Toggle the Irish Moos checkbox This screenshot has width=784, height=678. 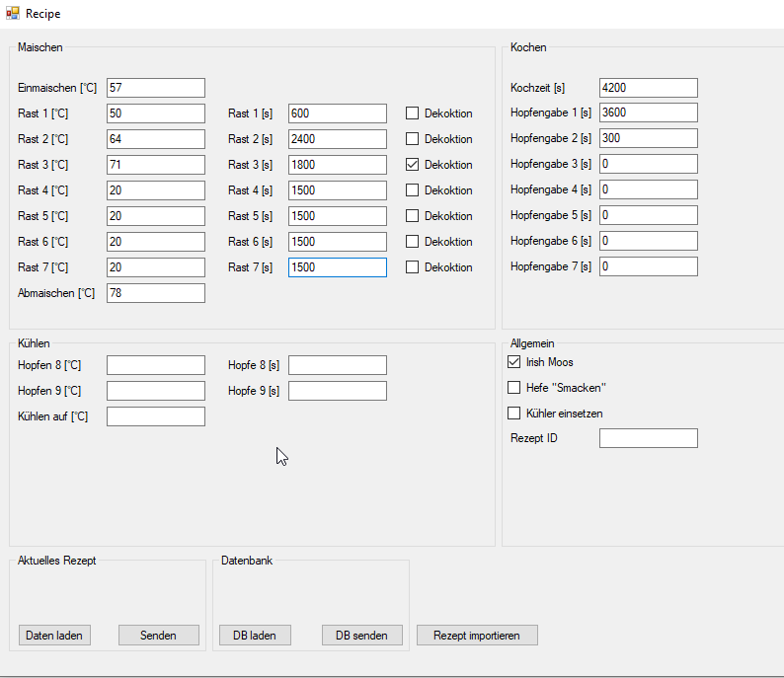pos(513,362)
